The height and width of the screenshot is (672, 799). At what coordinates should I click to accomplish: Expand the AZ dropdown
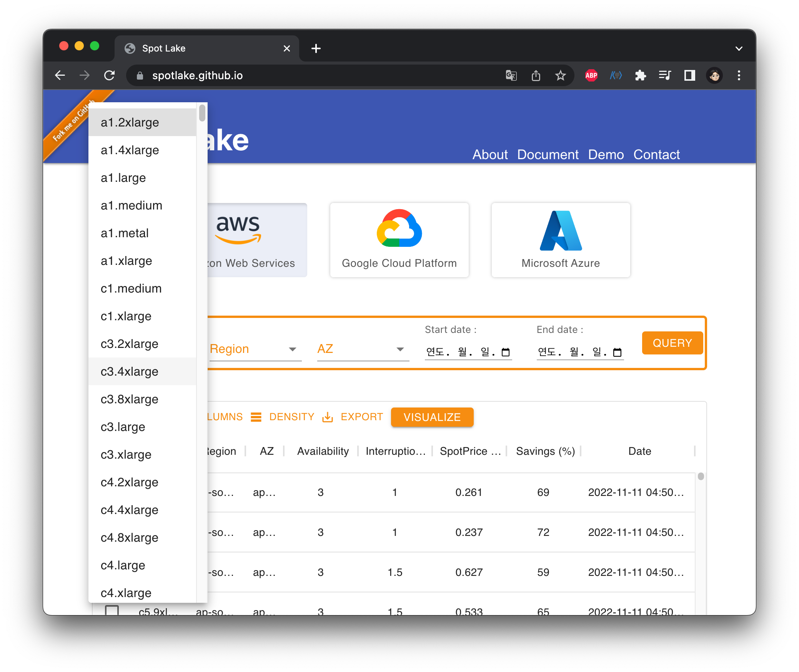pyautogui.click(x=400, y=349)
